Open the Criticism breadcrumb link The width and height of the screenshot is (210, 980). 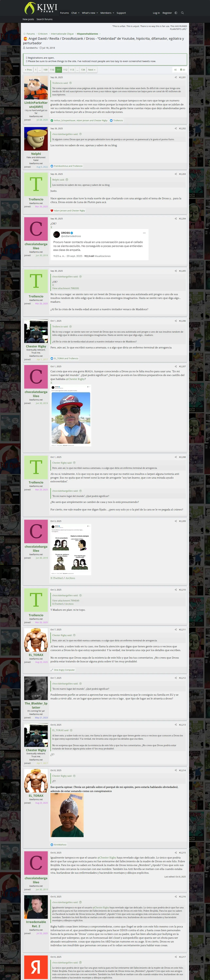tap(43, 34)
